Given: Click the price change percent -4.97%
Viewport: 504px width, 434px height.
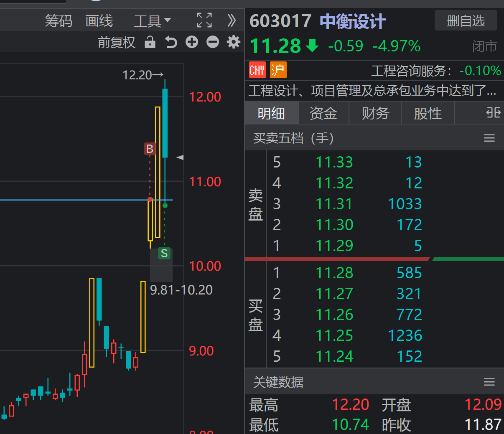Looking at the screenshot, I should pyautogui.click(x=397, y=46).
